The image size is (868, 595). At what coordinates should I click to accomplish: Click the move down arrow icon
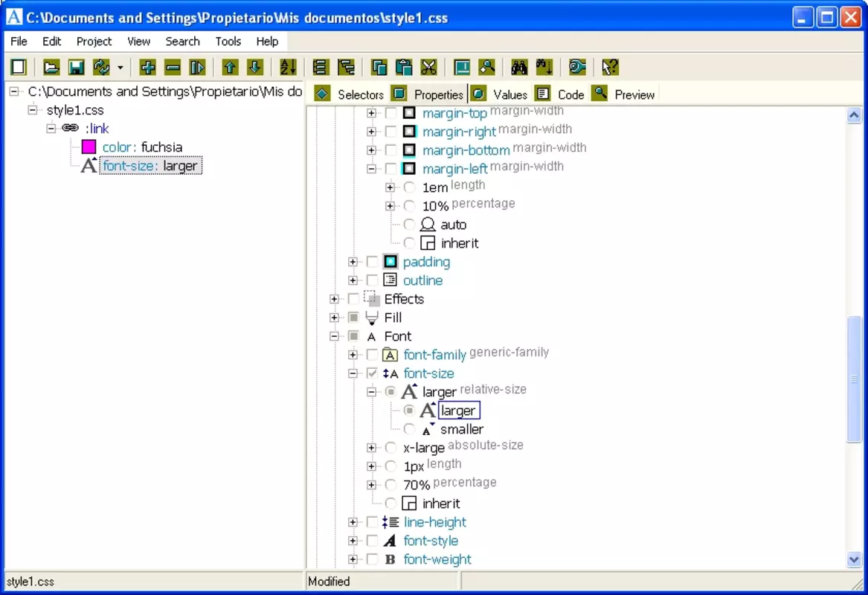[254, 67]
